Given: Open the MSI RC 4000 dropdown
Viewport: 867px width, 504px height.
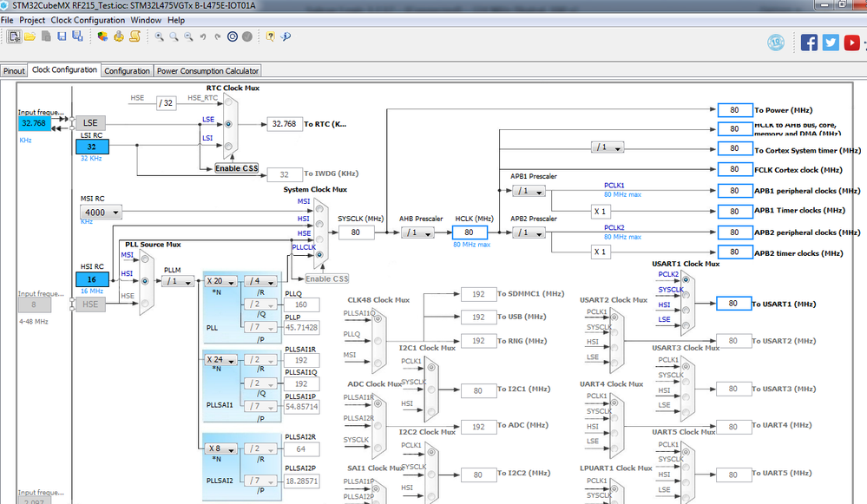Looking at the screenshot, I should (x=102, y=213).
